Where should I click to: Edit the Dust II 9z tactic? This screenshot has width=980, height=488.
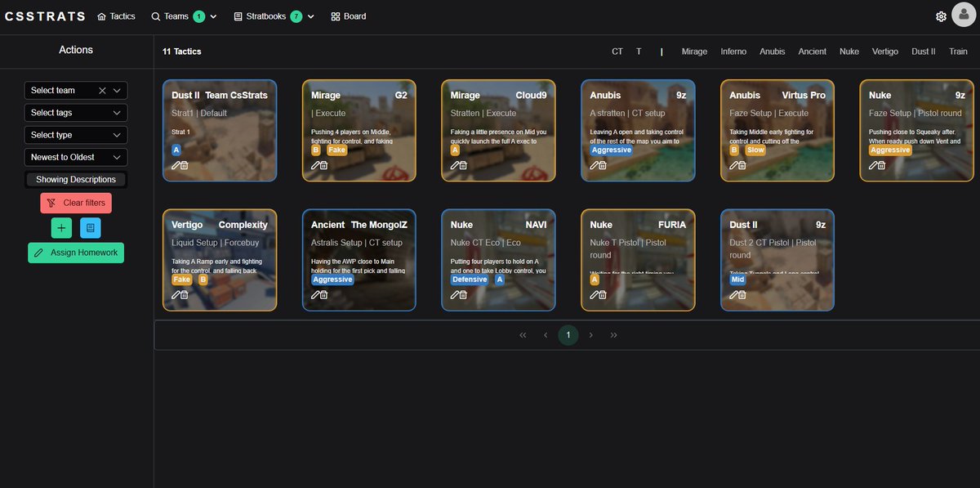tap(734, 294)
